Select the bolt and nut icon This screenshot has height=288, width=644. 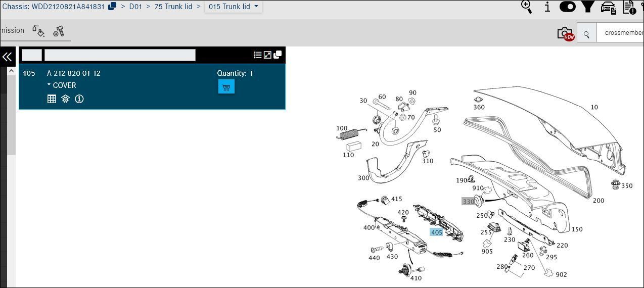58,31
